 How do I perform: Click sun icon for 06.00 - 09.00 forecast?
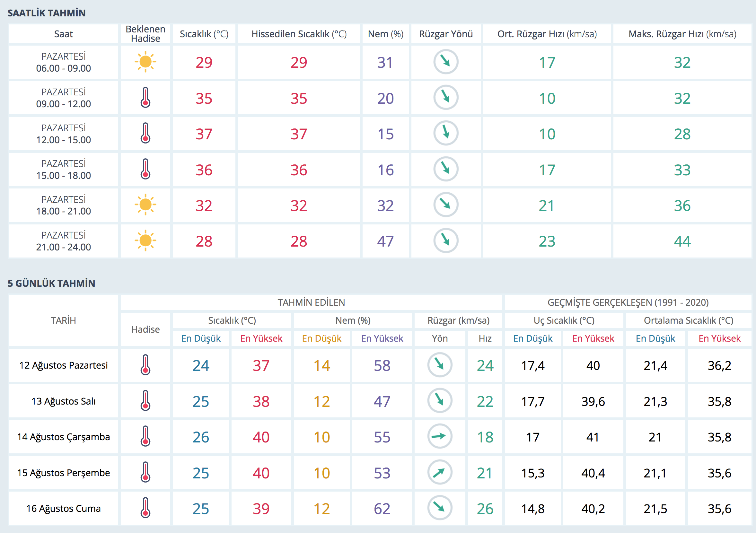(145, 62)
